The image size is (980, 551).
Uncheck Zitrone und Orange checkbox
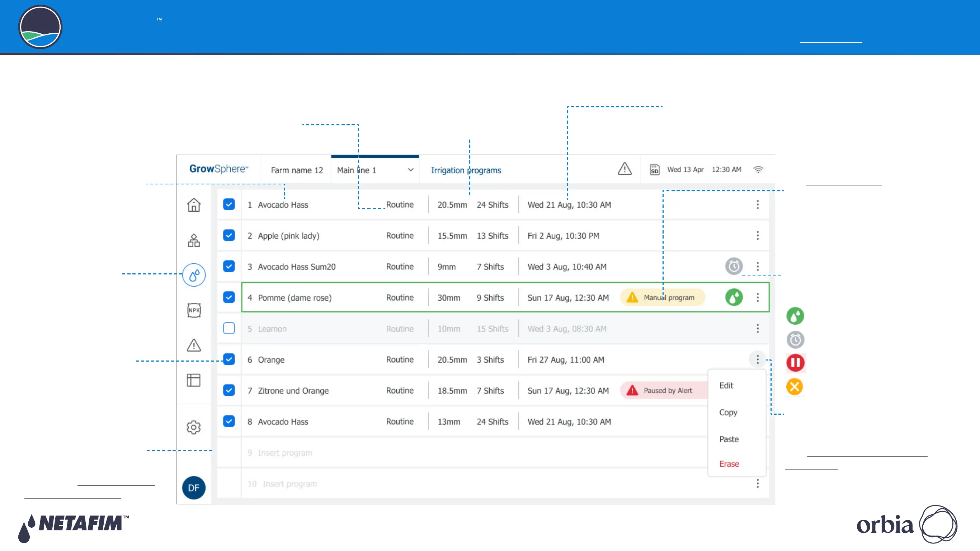click(228, 390)
